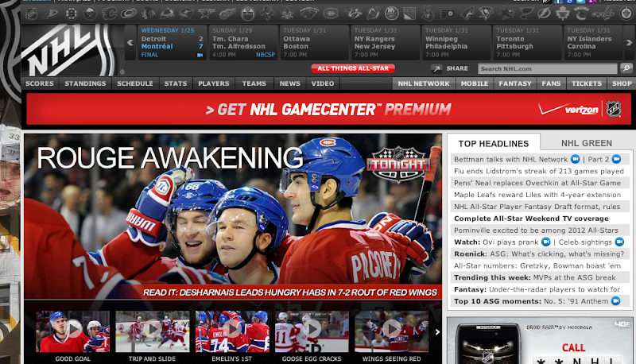Open the Boston Bruins team logo

(x=71, y=14)
